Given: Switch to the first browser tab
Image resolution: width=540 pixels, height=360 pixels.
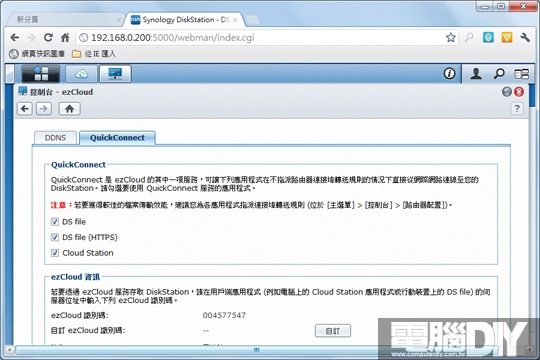Looking at the screenshot, I should tap(65, 20).
